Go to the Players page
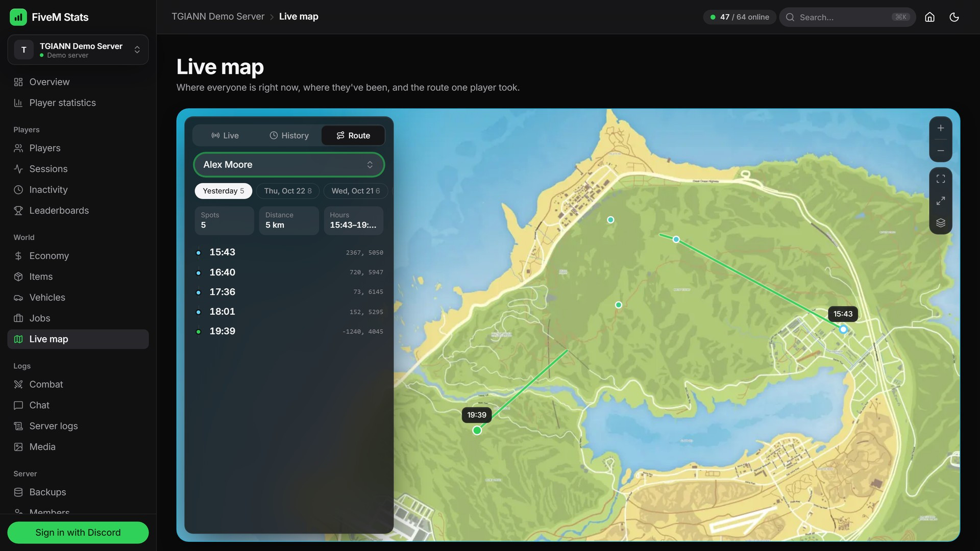The image size is (980, 551). click(x=78, y=148)
